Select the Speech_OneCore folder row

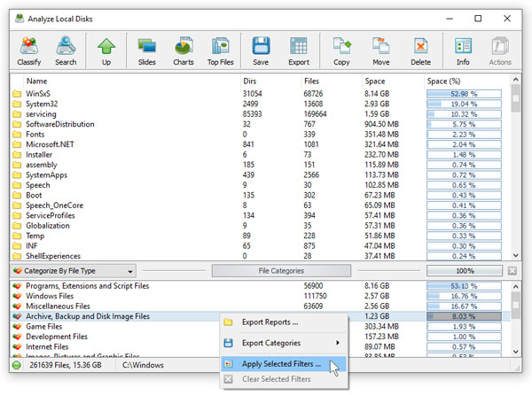click(260, 205)
